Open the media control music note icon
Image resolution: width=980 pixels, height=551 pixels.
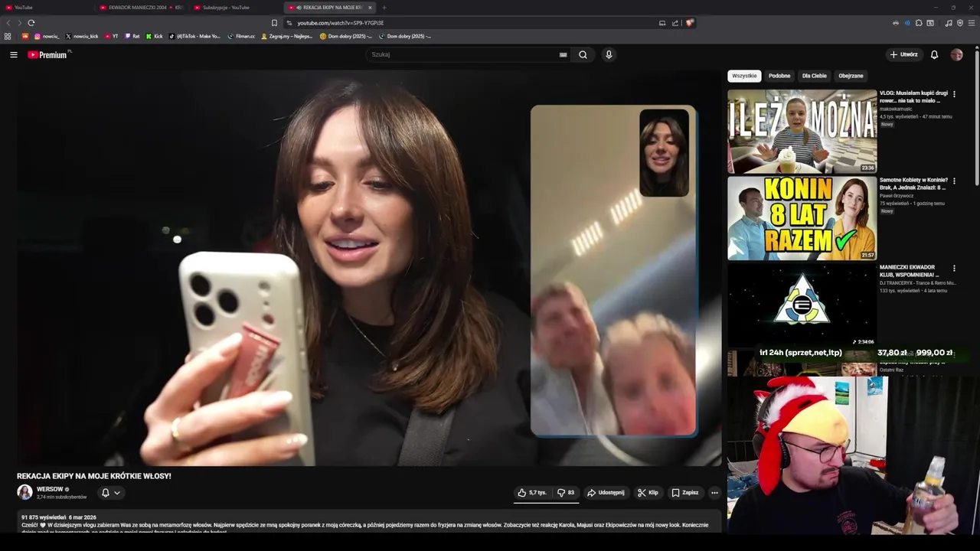point(949,23)
